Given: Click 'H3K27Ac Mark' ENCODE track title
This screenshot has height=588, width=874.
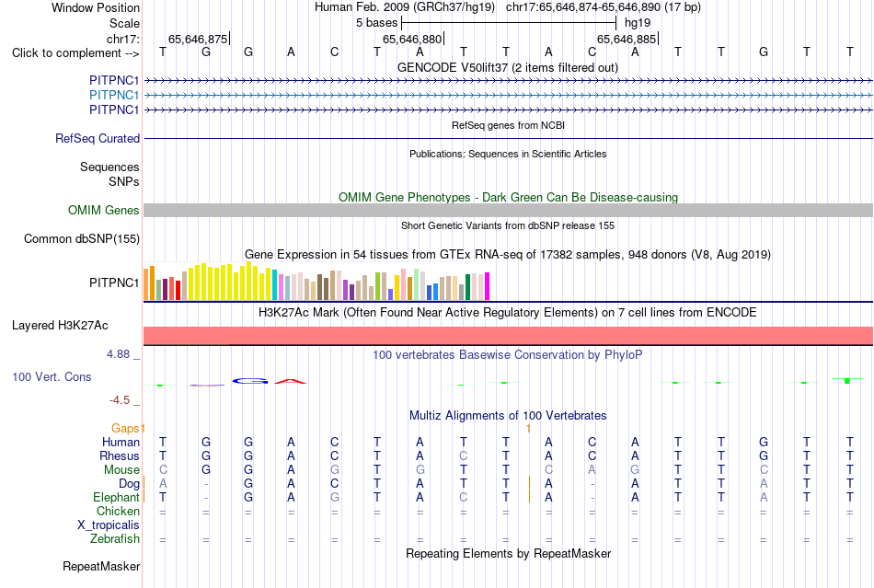Looking at the screenshot, I should point(507,312).
